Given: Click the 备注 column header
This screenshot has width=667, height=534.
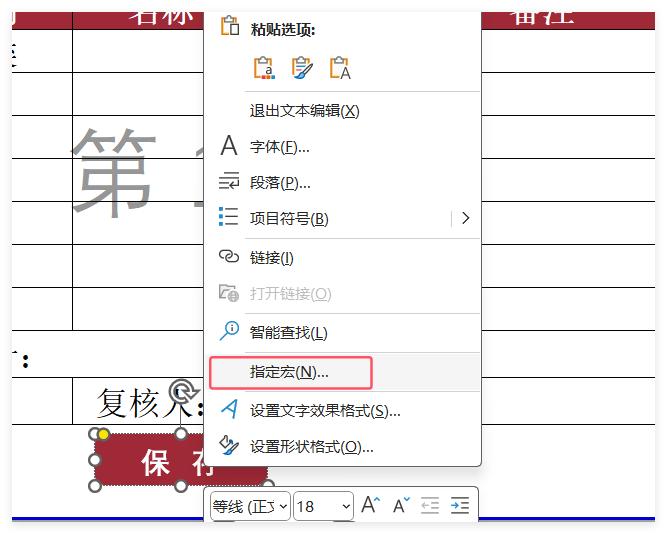Looking at the screenshot, I should (542, 19).
